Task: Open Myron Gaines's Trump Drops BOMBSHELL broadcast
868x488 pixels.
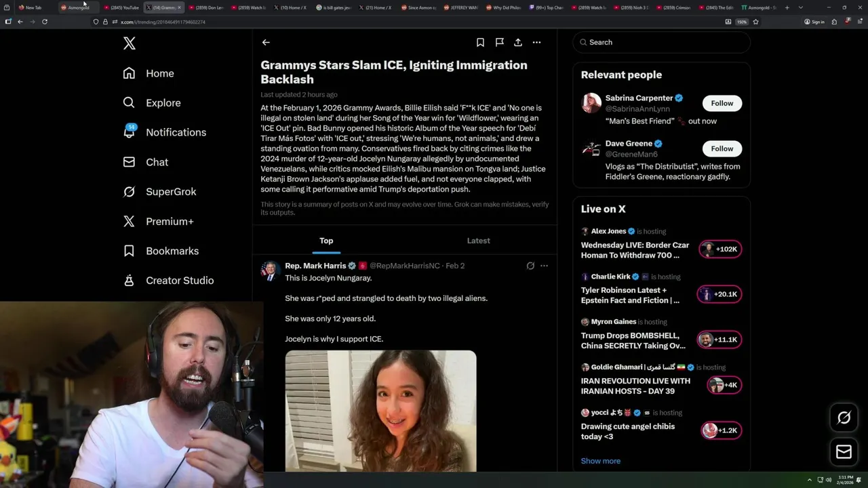Action: (x=633, y=340)
